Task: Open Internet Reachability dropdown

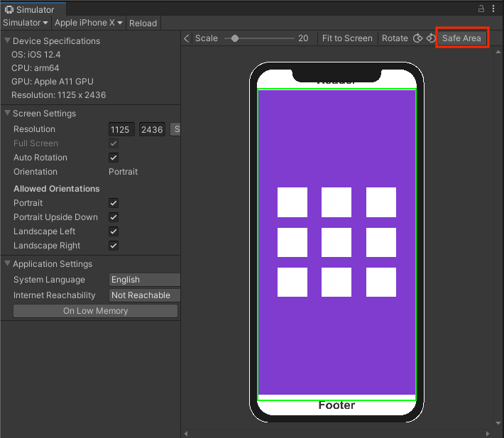Action: 145,295
